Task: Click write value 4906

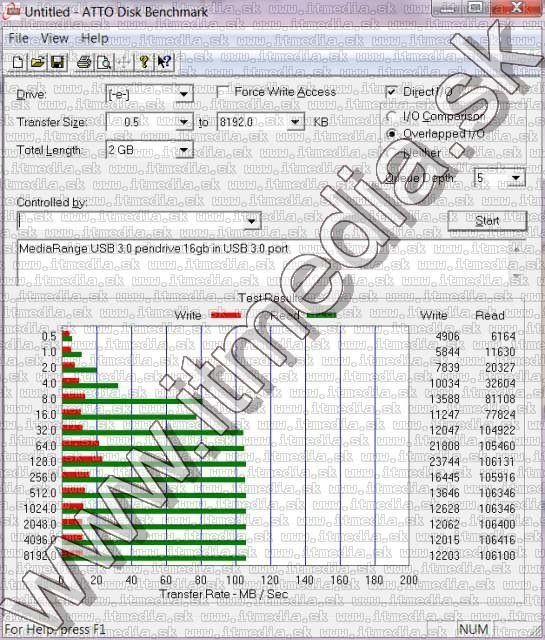Action: (x=447, y=336)
